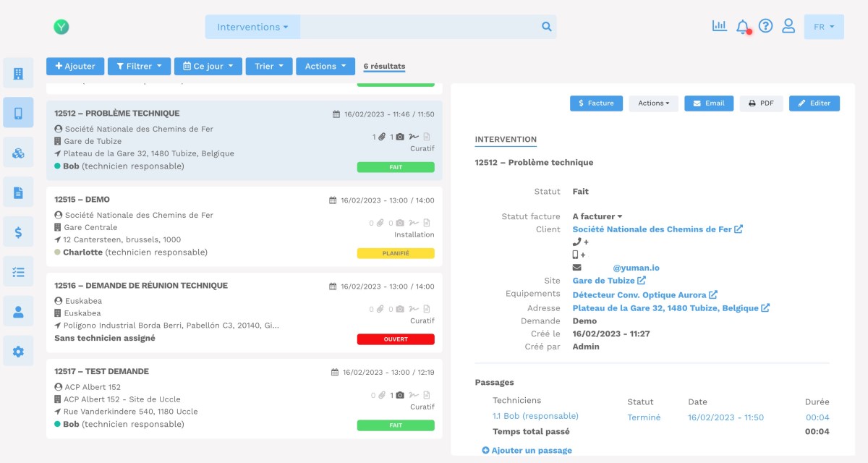Open the equipment cubes icon in sidebar
Viewport: 868px width, 463px height.
coord(18,153)
